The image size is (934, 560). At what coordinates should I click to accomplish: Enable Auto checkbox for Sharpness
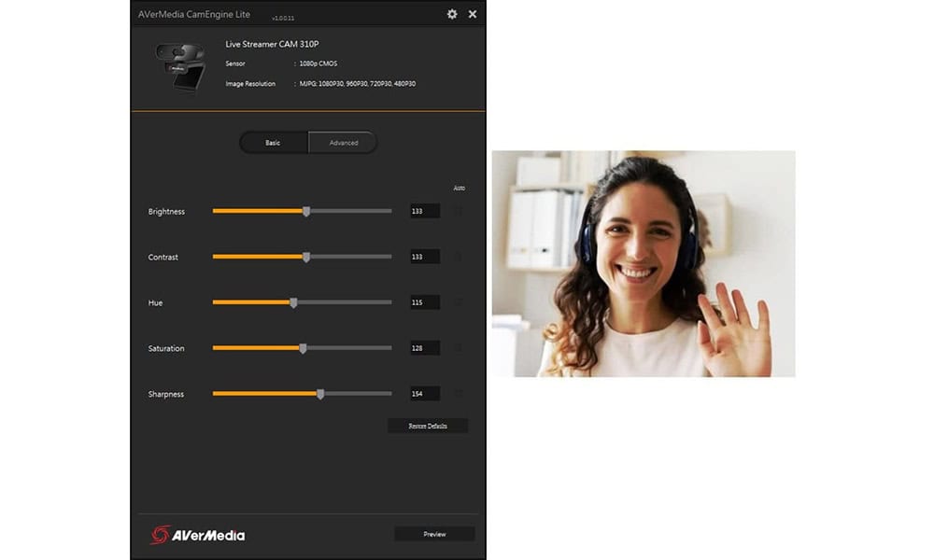tap(459, 394)
